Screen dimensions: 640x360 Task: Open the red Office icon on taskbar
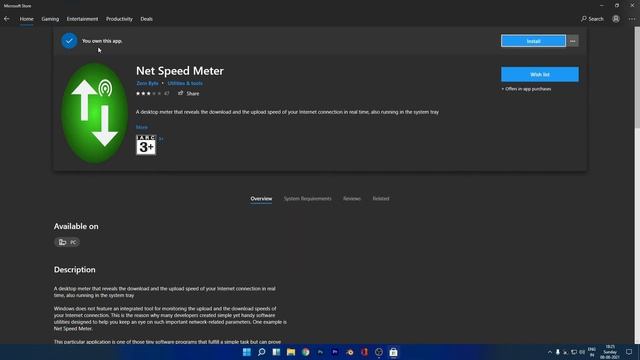364,352
